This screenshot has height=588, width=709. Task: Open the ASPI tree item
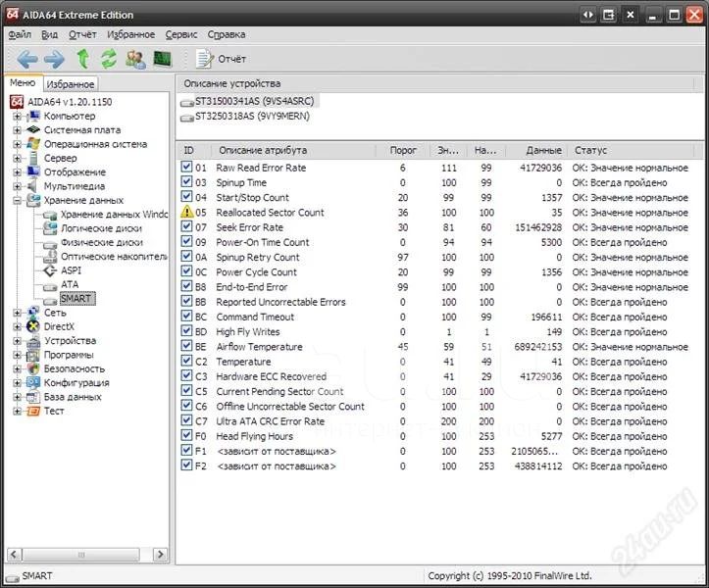[x=71, y=270]
